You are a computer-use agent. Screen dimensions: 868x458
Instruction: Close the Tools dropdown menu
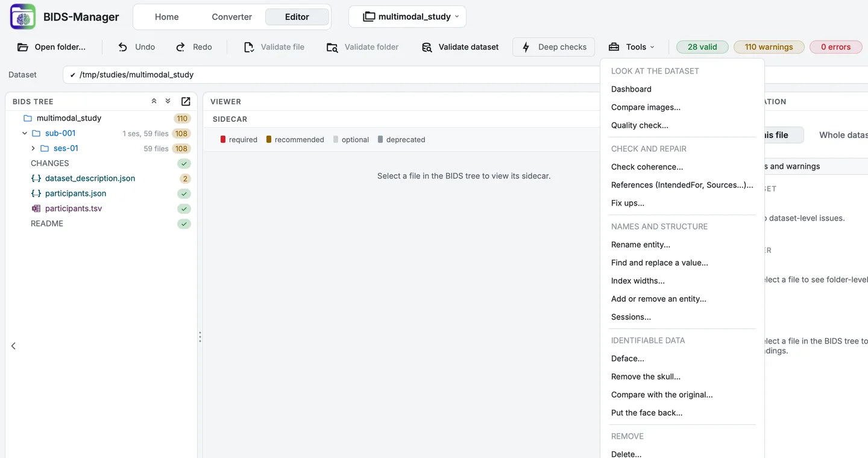[631, 47]
